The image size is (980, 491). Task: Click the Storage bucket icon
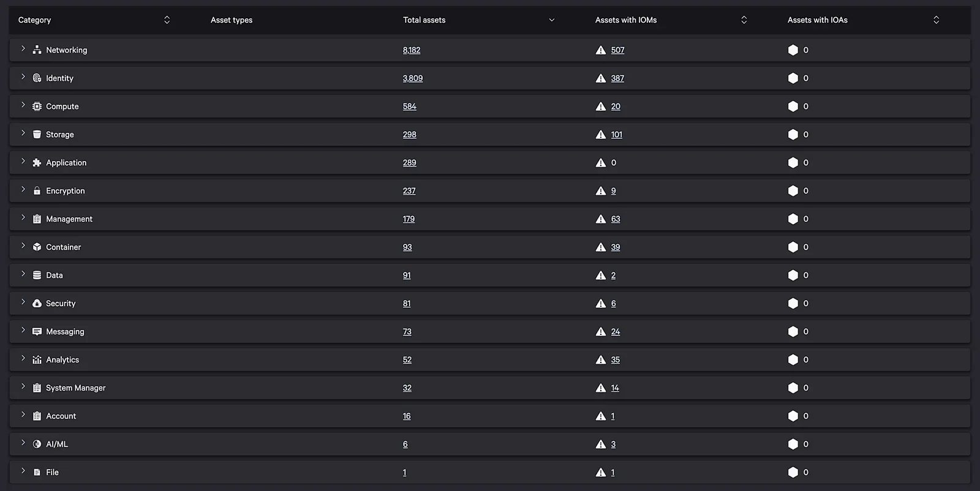37,135
